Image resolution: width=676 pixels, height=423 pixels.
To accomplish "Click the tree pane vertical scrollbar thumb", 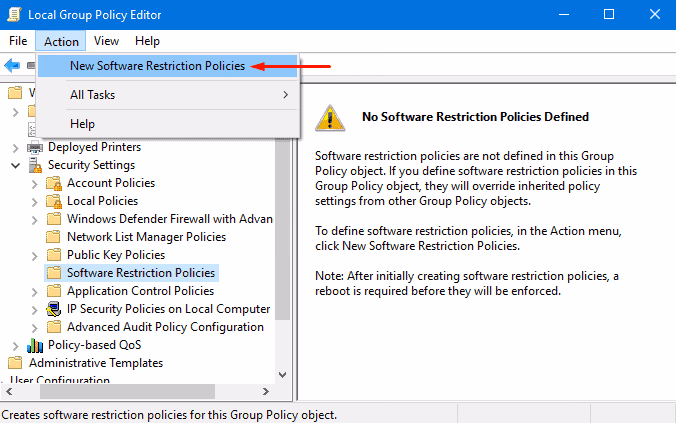I will click(283, 229).
